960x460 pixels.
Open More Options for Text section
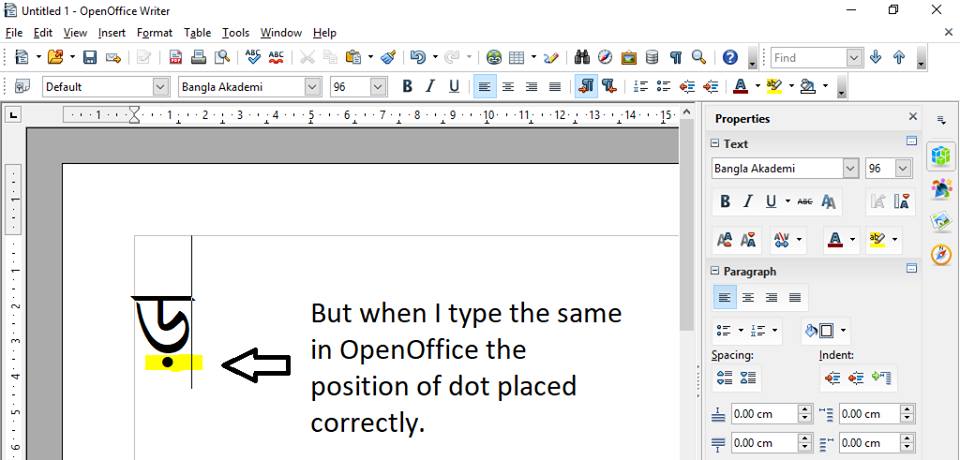[912, 141]
